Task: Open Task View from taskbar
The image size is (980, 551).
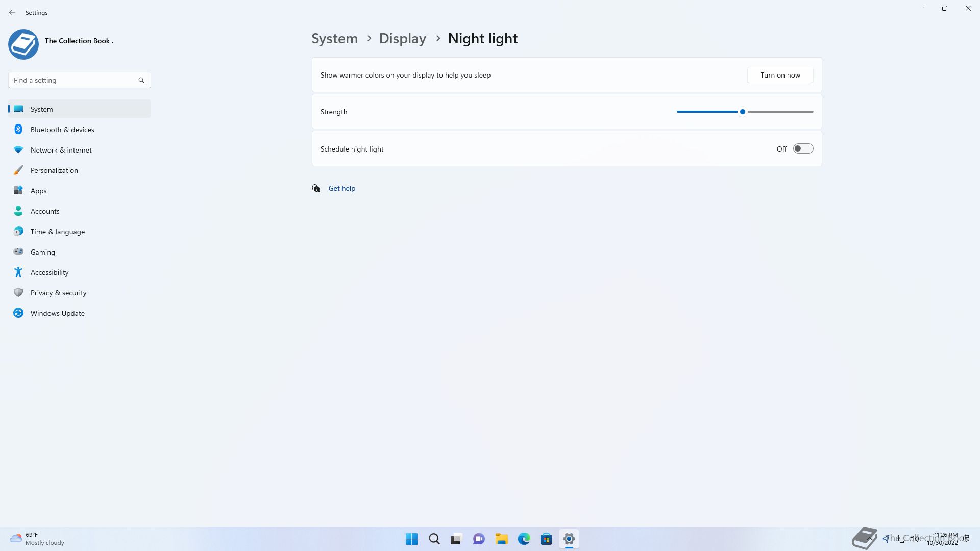Action: coord(456,539)
